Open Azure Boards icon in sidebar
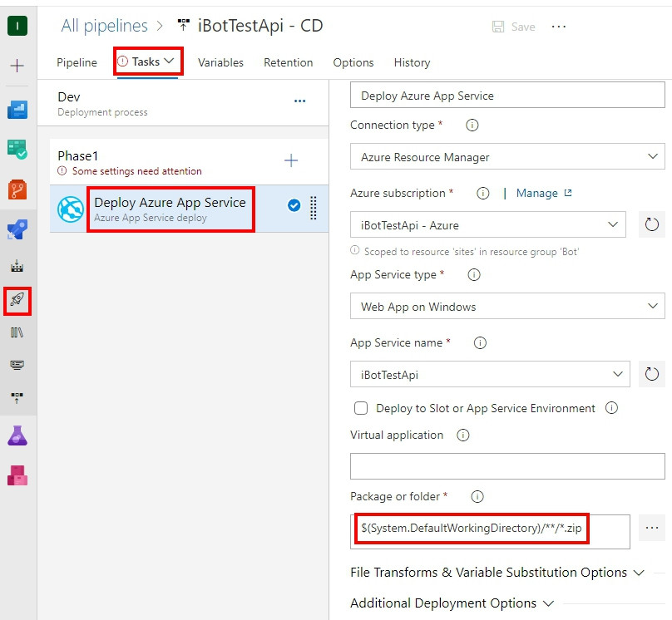 (17, 150)
